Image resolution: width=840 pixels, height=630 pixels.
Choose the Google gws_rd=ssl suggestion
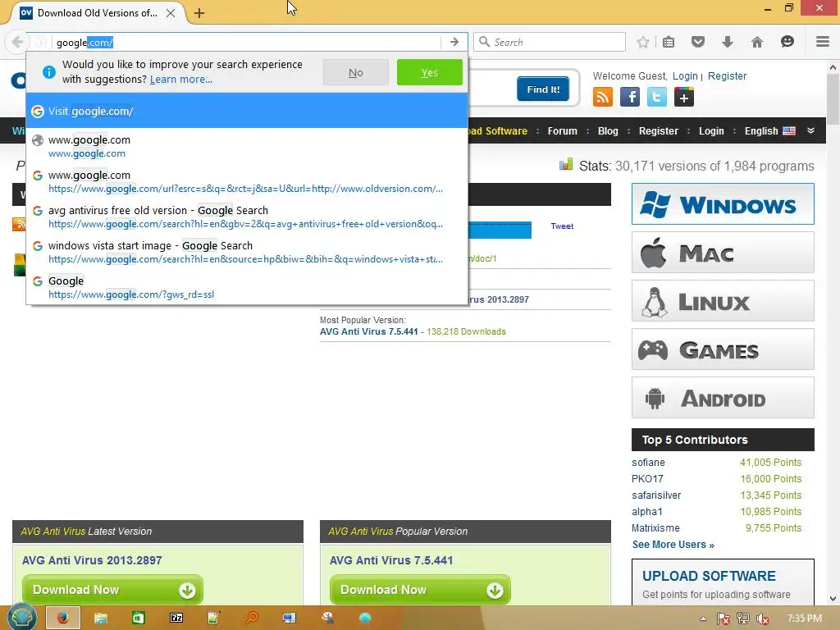point(247,287)
